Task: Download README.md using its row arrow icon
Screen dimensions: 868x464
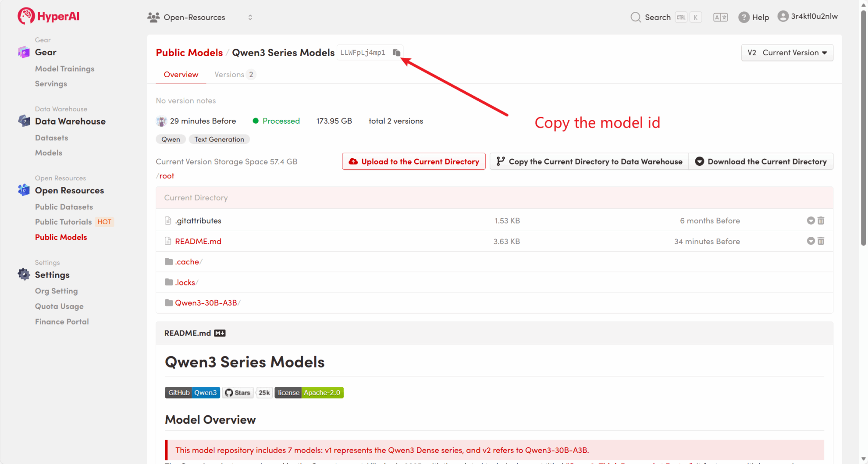Action: (811, 241)
